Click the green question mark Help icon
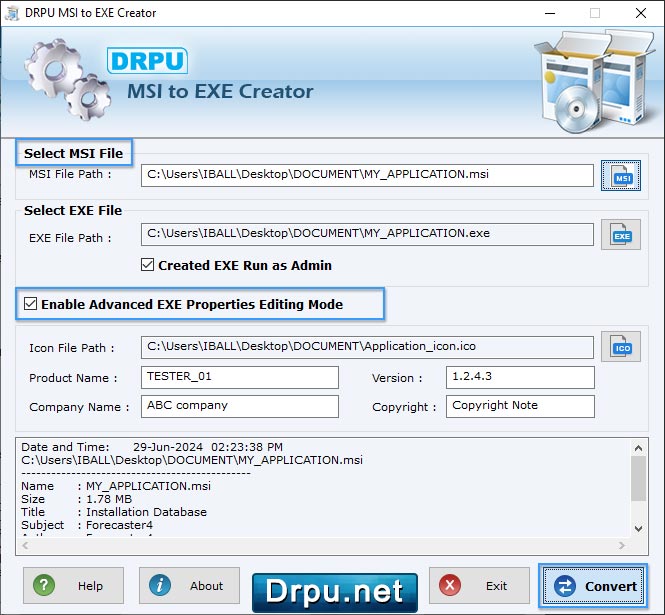 [x=44, y=585]
